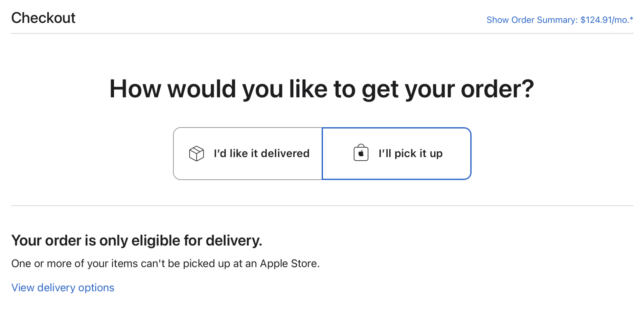Click "How would you like to get your order?" heading
Image resolution: width=644 pixels, height=325 pixels.
[x=322, y=89]
